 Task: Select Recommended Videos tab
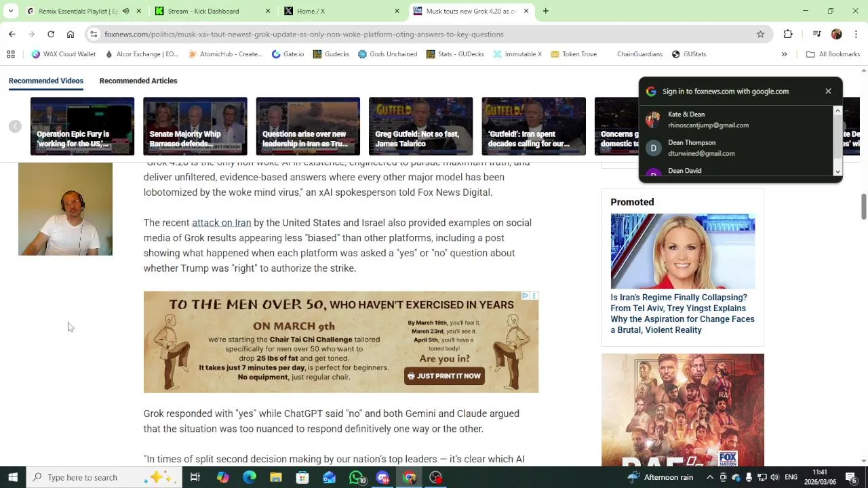pos(46,81)
